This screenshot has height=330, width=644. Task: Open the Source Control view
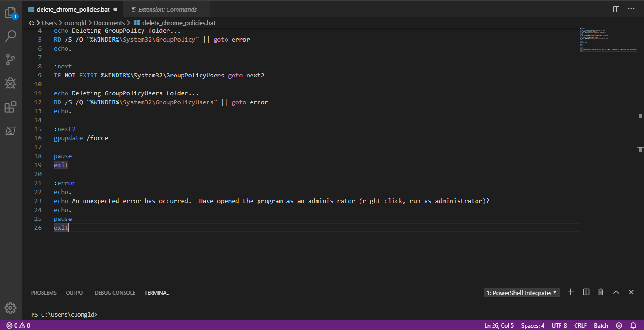[x=10, y=59]
